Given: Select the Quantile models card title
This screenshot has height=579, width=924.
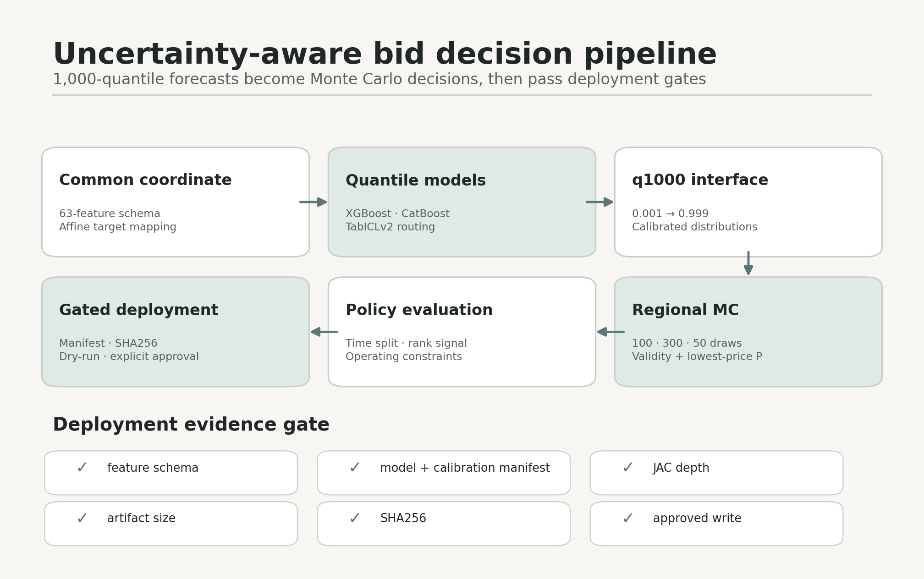Looking at the screenshot, I should tap(416, 180).
